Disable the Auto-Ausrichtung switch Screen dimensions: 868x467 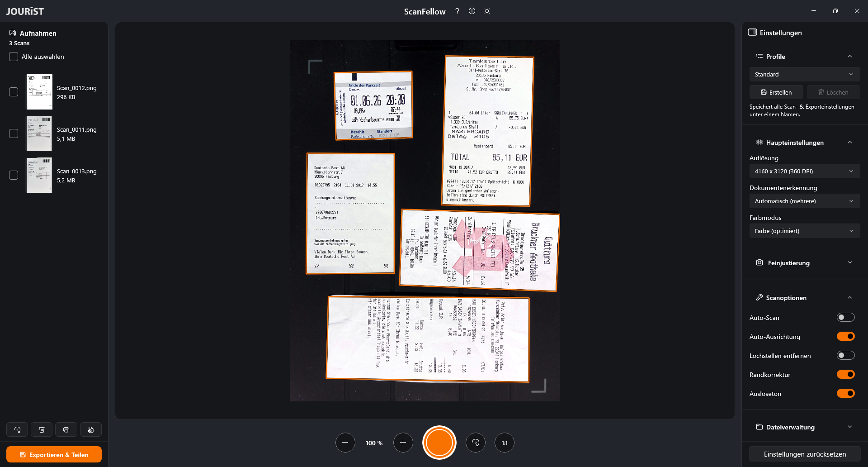(x=845, y=337)
